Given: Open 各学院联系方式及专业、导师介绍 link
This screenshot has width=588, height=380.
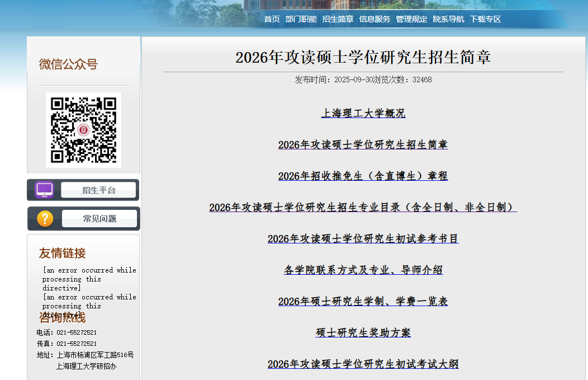Looking at the screenshot, I should 362,270.
